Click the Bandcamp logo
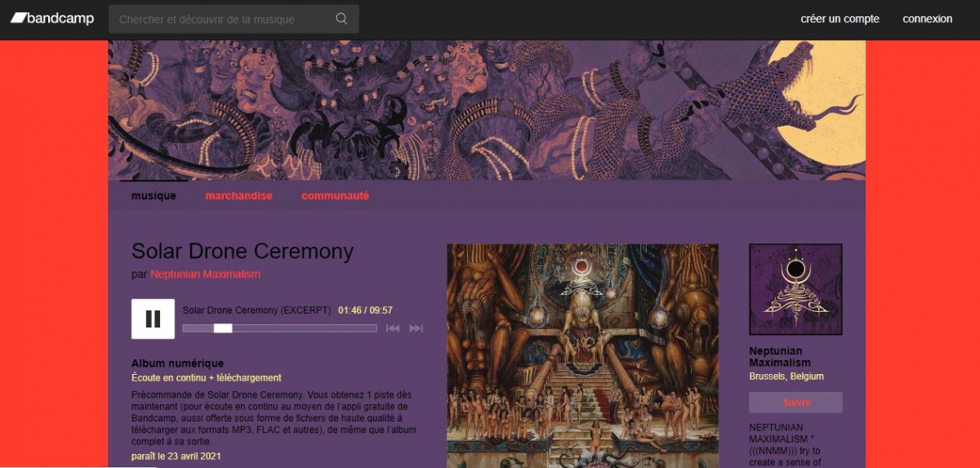Viewport: 980px width, 468px height. (52, 19)
